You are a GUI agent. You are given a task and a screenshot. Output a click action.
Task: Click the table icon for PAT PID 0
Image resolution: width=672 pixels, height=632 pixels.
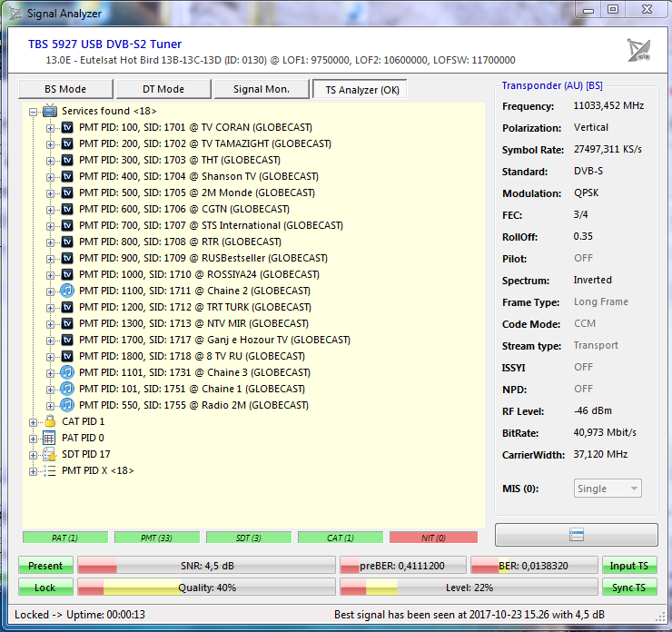49,439
